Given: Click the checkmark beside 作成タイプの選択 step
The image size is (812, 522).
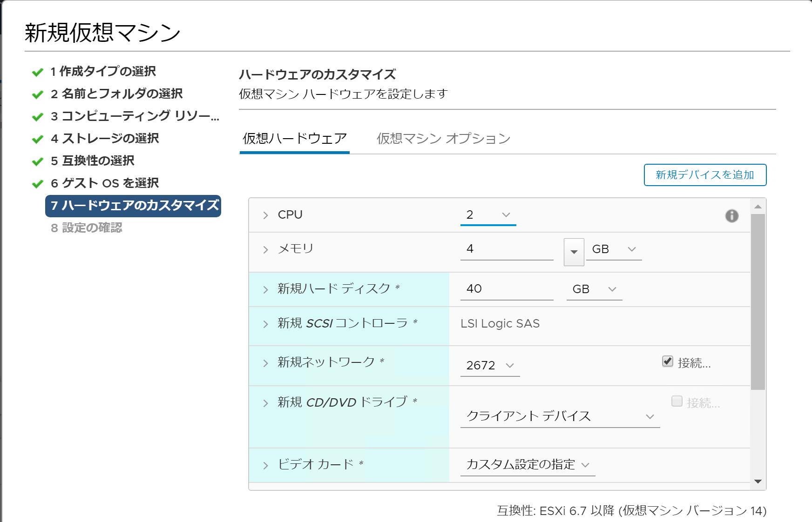Looking at the screenshot, I should [x=37, y=72].
